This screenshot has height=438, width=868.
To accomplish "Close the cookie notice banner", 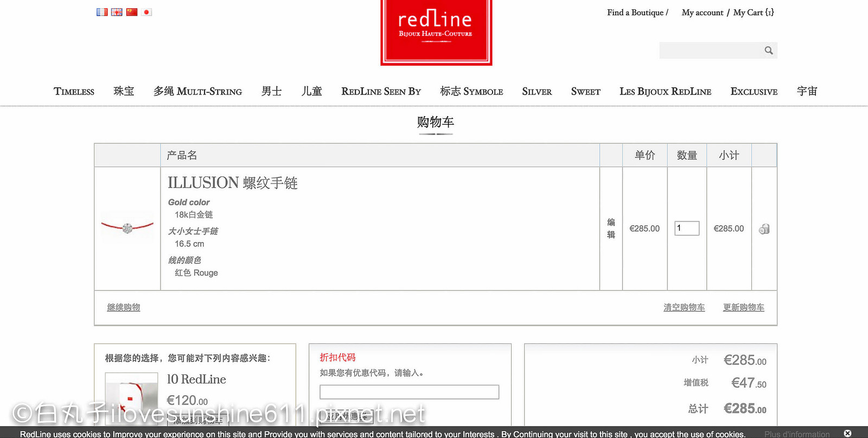I will pos(847,433).
